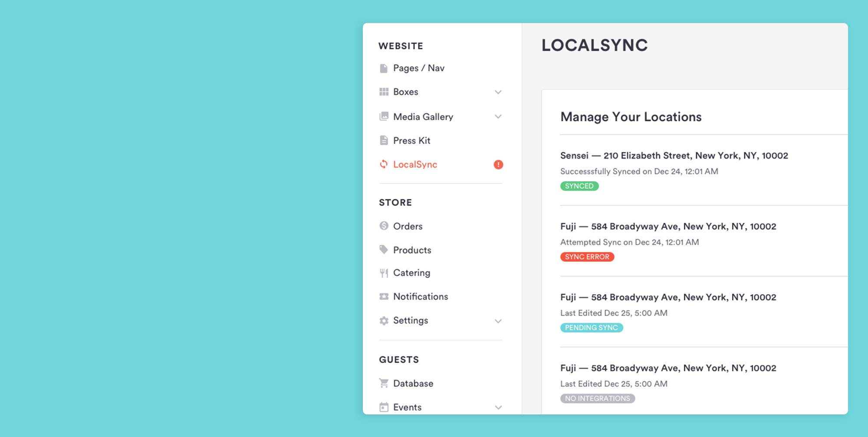Click the STORE section header
Viewport: 868px width, 437px height.
395,202
